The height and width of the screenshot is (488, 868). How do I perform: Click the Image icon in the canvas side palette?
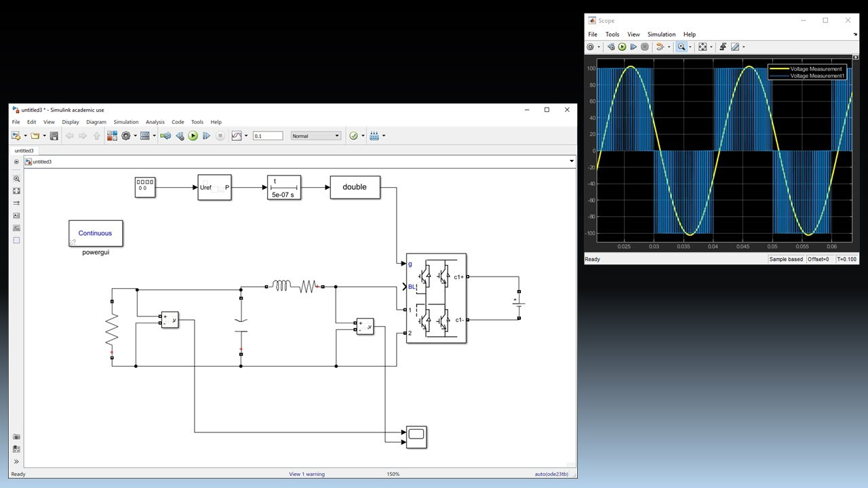point(17,228)
